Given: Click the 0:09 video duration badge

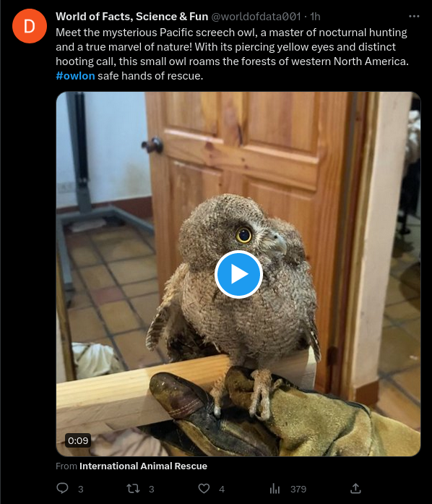Looking at the screenshot, I should tap(78, 440).
